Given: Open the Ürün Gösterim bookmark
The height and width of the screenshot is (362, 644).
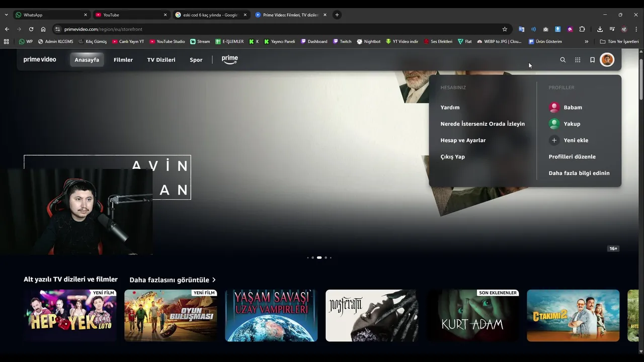Looking at the screenshot, I should tap(545, 42).
